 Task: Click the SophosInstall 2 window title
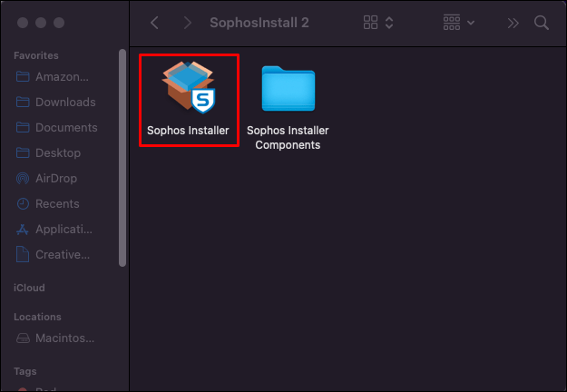[259, 23]
